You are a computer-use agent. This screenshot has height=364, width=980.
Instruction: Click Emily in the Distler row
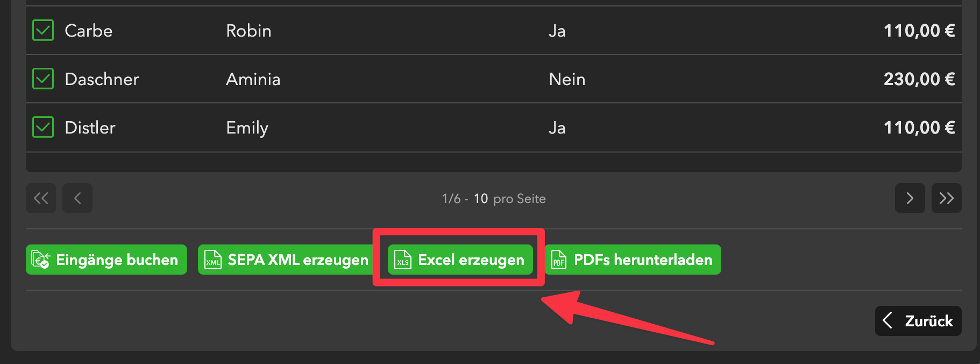(x=247, y=128)
